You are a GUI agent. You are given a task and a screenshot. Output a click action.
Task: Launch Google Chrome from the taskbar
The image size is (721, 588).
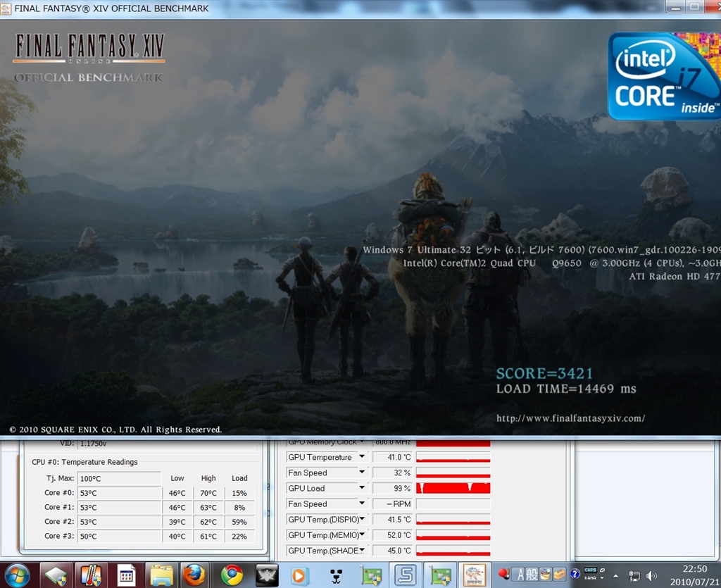232,575
